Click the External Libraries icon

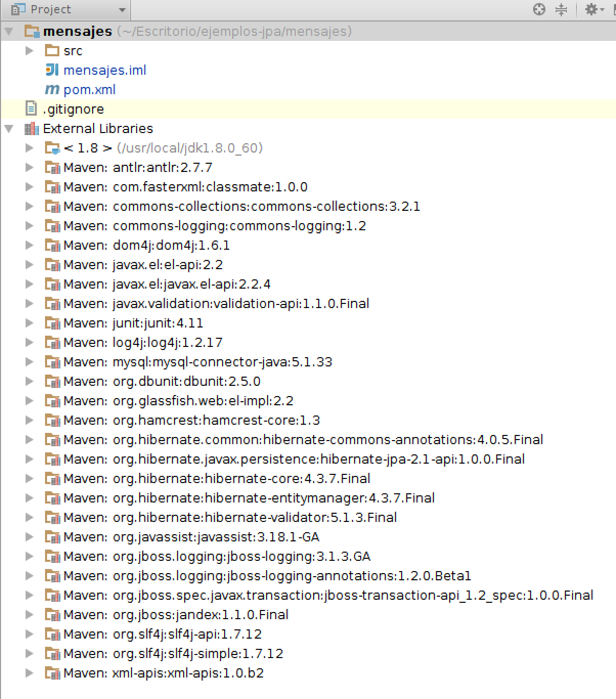tap(32, 128)
